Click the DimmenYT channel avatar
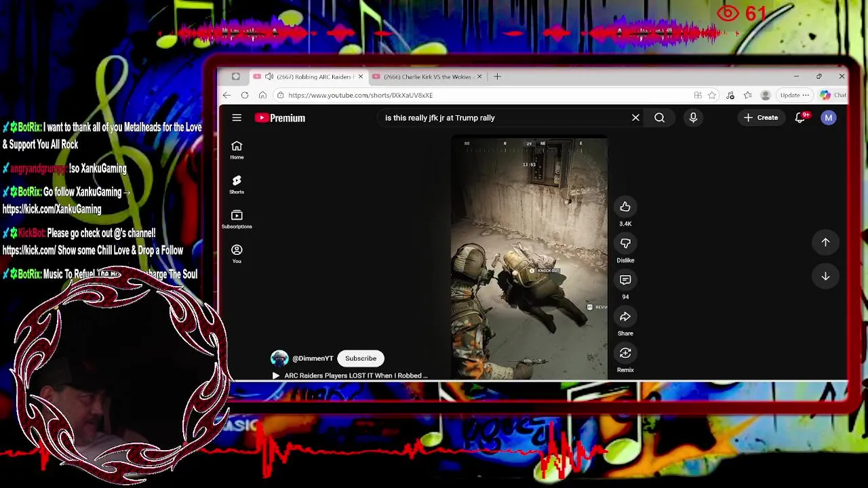The height and width of the screenshot is (488, 868). 279,359
